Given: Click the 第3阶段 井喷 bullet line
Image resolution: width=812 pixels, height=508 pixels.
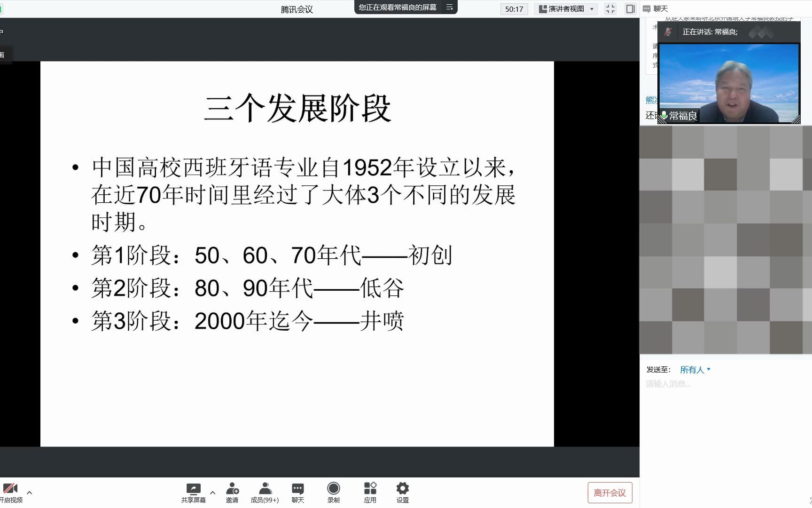Looking at the screenshot, I should click(248, 321).
